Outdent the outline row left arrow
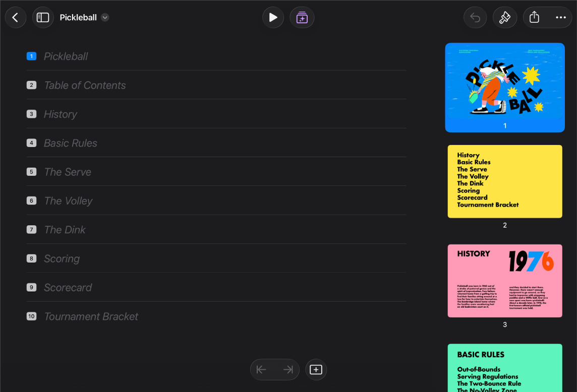577x392 pixels. point(261,369)
